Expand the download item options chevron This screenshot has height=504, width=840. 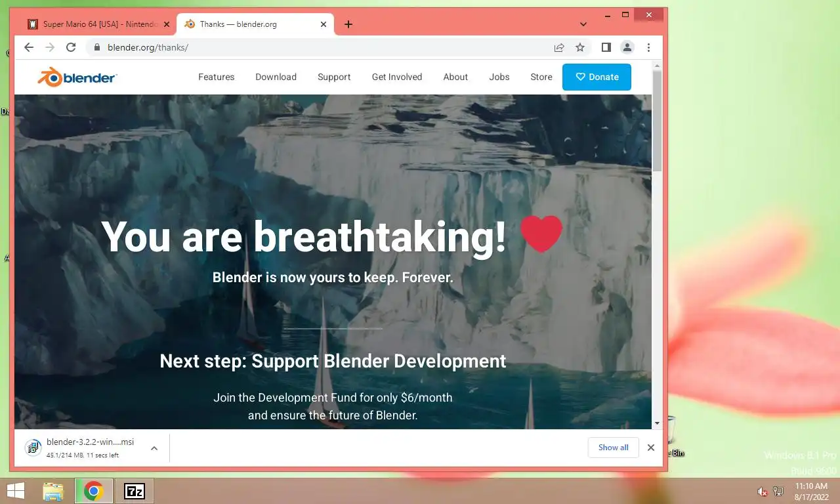point(154,448)
